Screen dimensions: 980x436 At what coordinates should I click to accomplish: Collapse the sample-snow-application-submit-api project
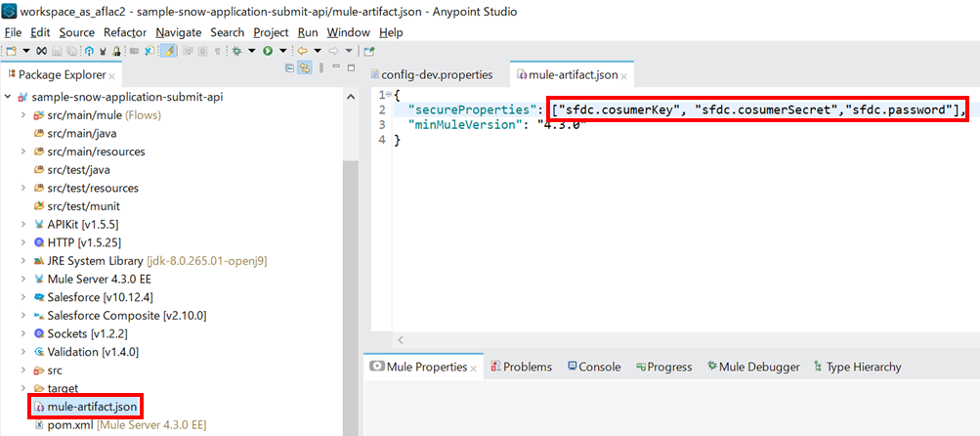9,97
